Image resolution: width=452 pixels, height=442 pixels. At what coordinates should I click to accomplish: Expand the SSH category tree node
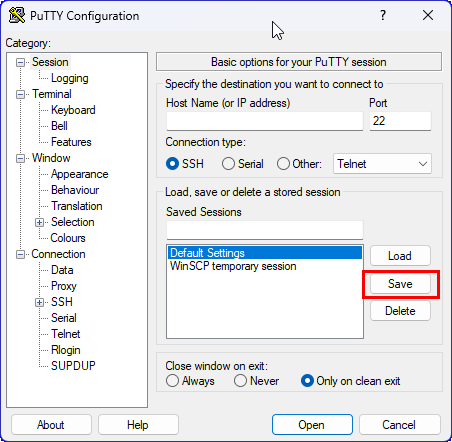(39, 302)
